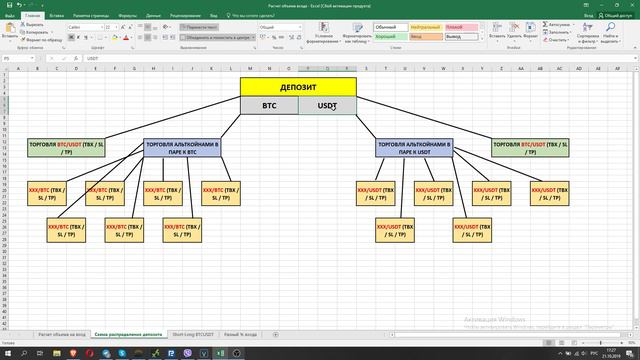Click the Windows Start button
This screenshot has width=640, height=360.
click(8, 353)
